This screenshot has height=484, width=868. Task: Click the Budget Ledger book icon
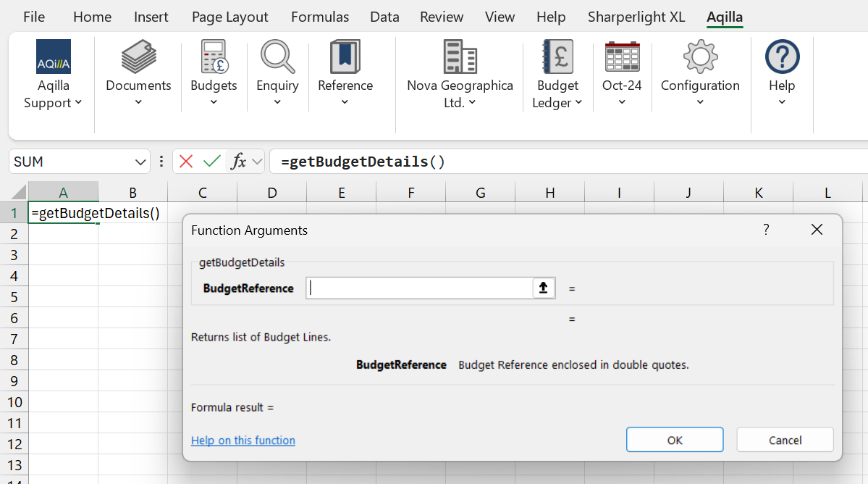(557, 57)
